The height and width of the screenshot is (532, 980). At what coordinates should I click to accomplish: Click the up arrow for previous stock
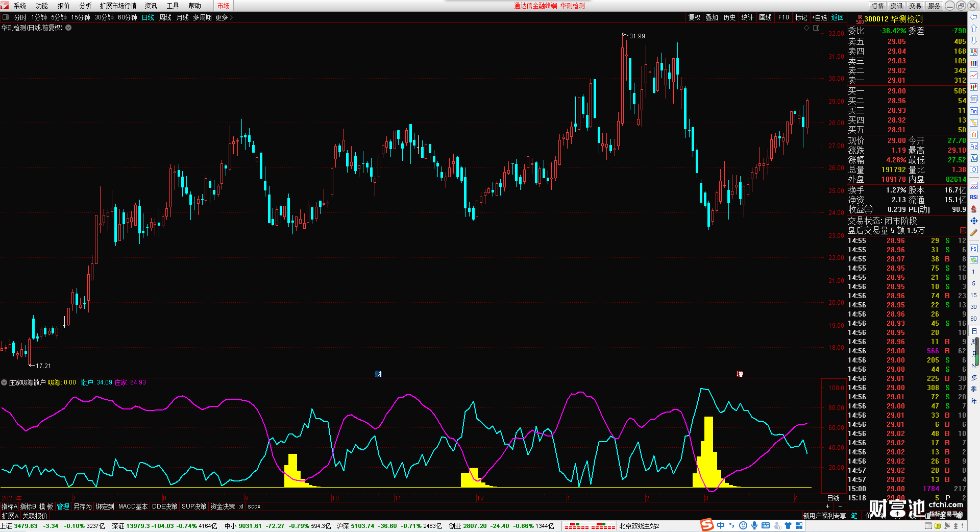pyautogui.click(x=974, y=29)
